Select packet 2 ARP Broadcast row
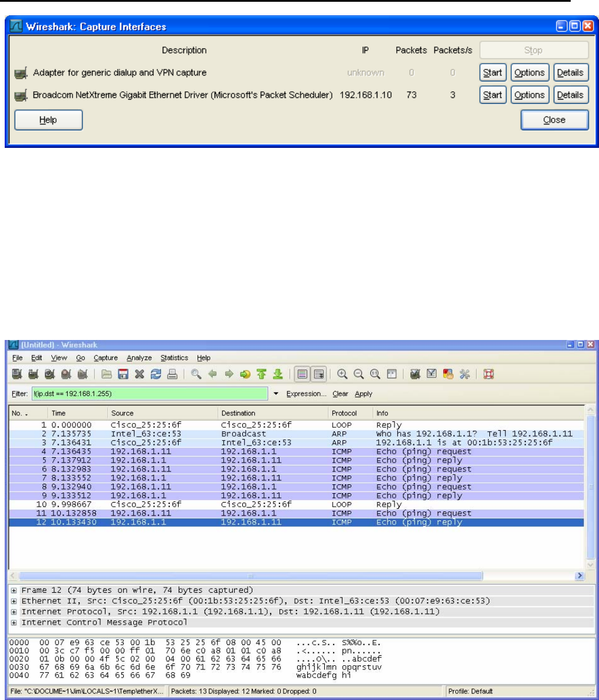599x700 pixels. 296,434
